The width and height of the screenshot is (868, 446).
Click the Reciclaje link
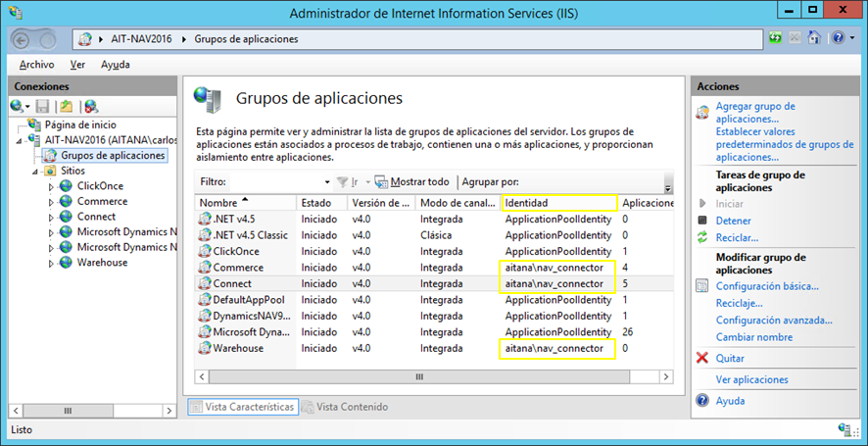[739, 304]
